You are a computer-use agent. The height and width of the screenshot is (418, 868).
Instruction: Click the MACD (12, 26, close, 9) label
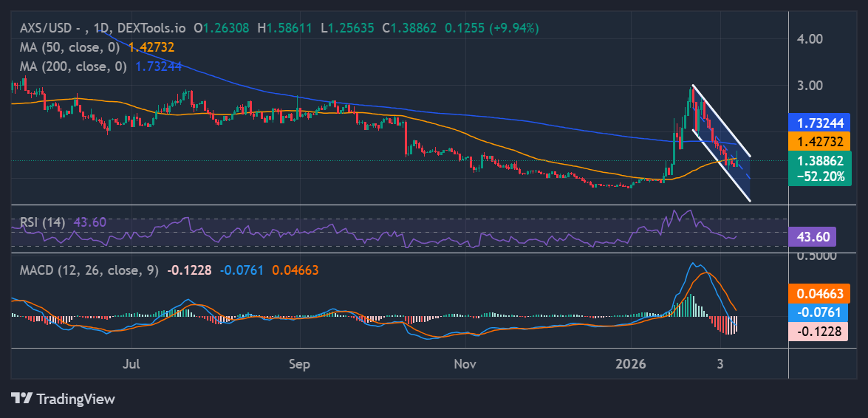click(x=89, y=271)
